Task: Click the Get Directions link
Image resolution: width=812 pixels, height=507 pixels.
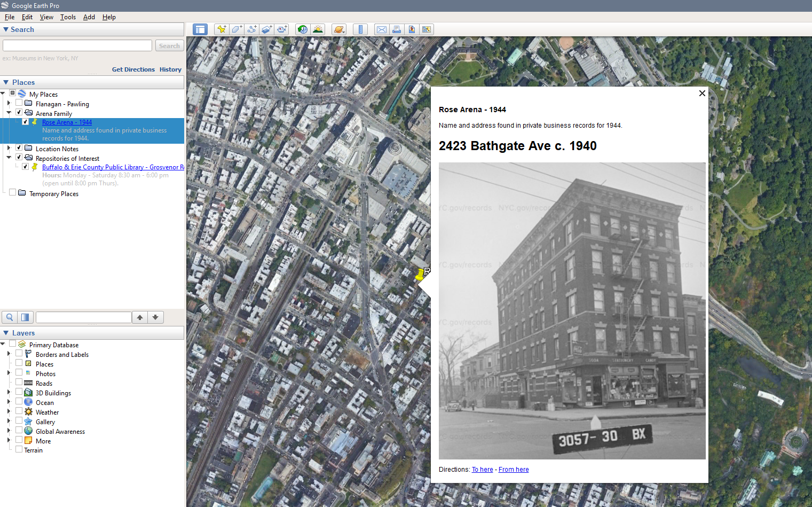Action: [133, 69]
